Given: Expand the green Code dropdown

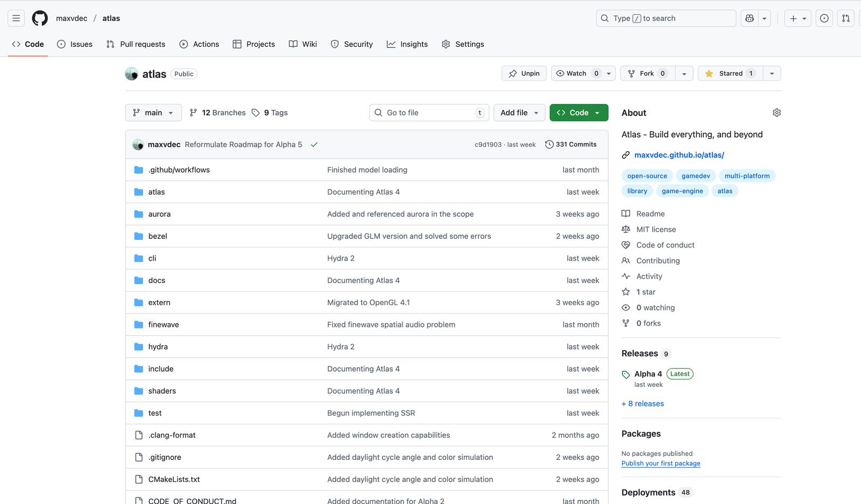Looking at the screenshot, I should pyautogui.click(x=578, y=113).
